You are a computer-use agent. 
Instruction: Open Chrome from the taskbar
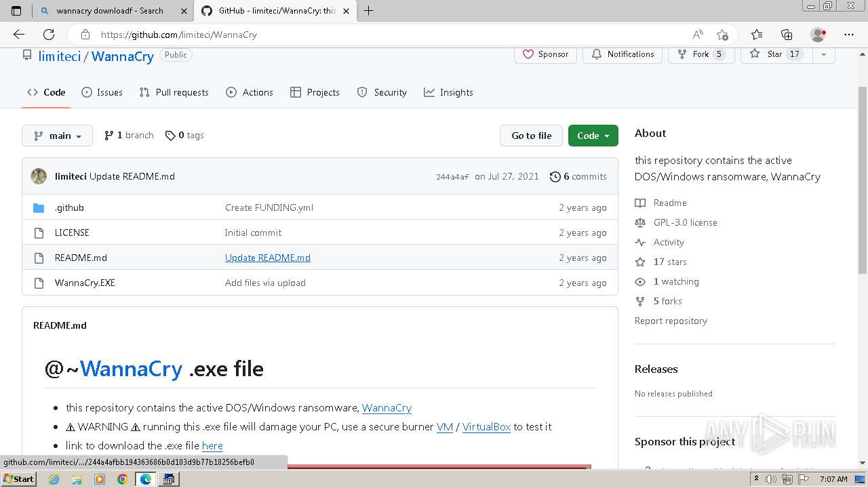tap(122, 479)
